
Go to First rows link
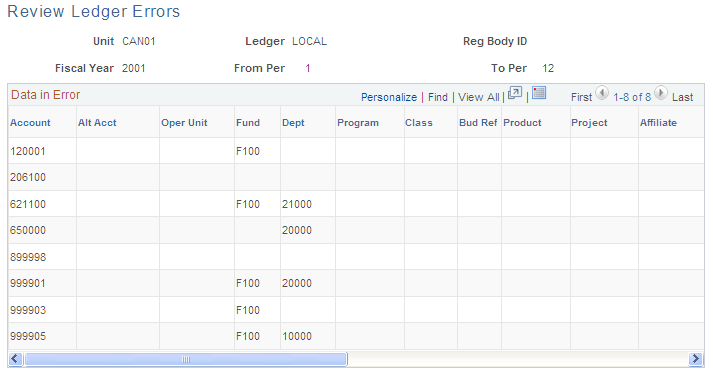582,97
